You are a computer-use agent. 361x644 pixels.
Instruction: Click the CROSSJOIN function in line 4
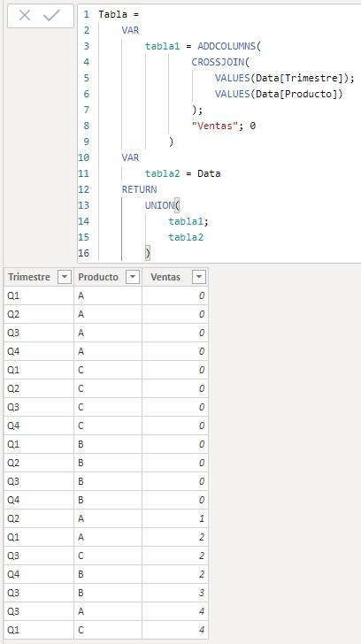click(220, 63)
